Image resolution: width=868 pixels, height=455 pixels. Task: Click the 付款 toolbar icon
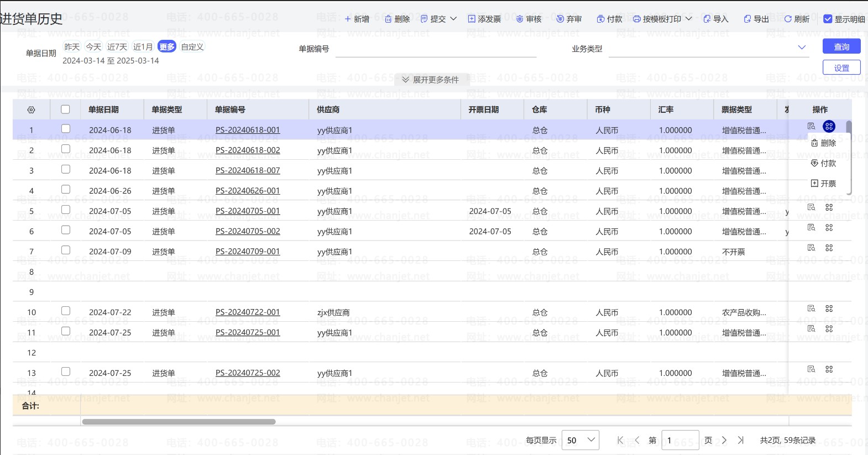[600, 19]
